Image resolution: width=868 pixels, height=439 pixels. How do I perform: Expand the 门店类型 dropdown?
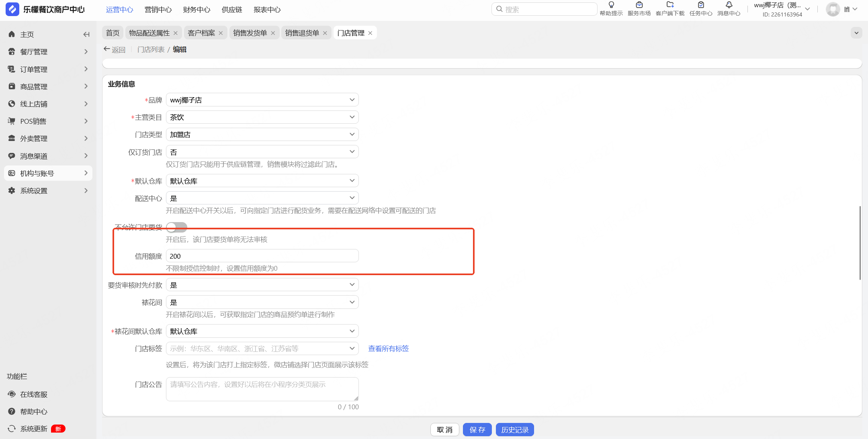(262, 135)
